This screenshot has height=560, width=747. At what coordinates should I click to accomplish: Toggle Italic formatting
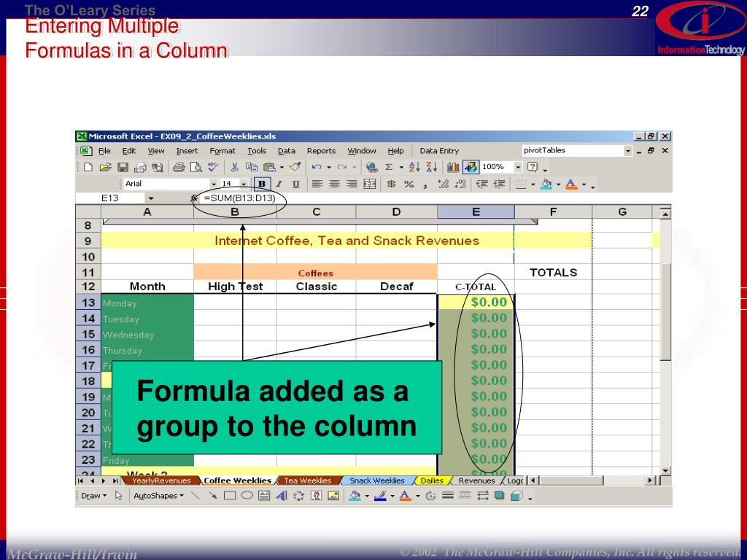click(279, 184)
